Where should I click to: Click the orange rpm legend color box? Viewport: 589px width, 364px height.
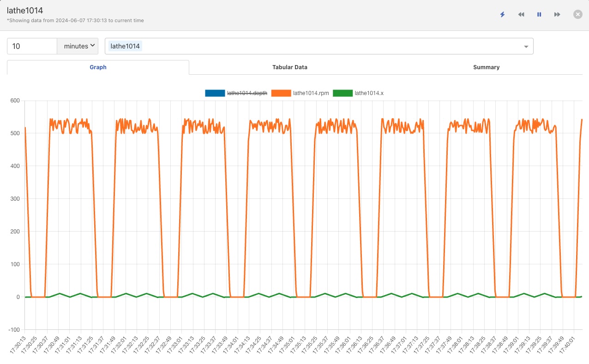(x=281, y=93)
